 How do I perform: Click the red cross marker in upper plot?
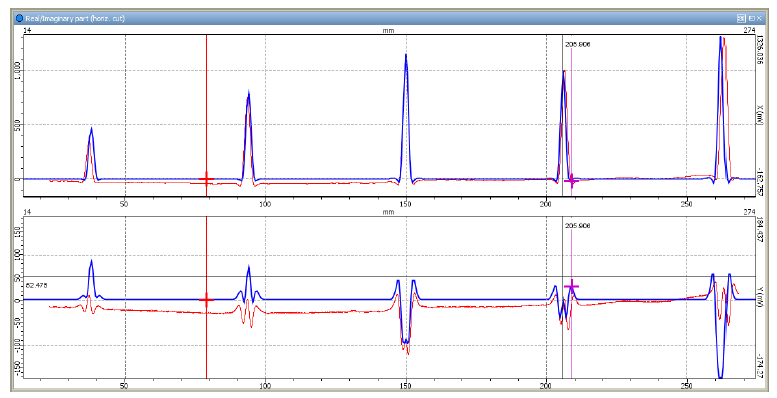pos(206,179)
